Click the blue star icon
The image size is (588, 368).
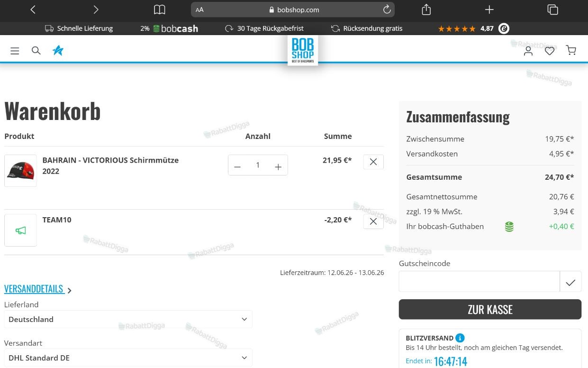[x=58, y=50]
